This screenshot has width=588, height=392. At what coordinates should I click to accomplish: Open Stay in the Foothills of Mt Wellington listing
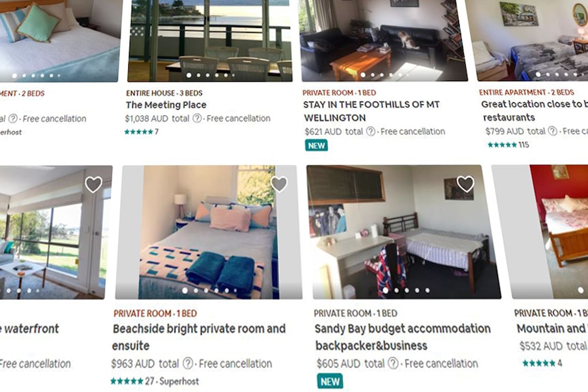[371, 111]
